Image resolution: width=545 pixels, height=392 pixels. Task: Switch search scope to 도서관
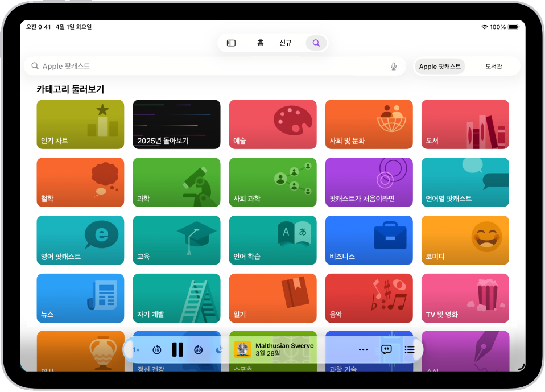click(494, 67)
